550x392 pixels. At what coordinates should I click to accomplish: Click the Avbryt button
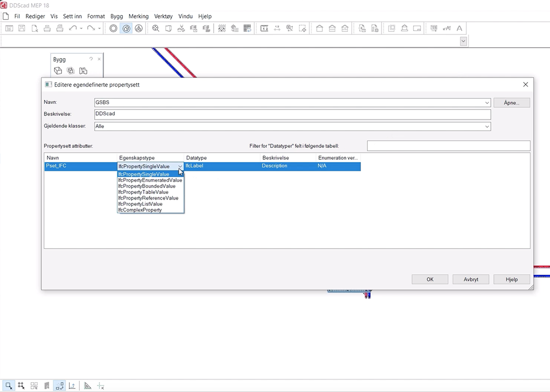point(471,279)
